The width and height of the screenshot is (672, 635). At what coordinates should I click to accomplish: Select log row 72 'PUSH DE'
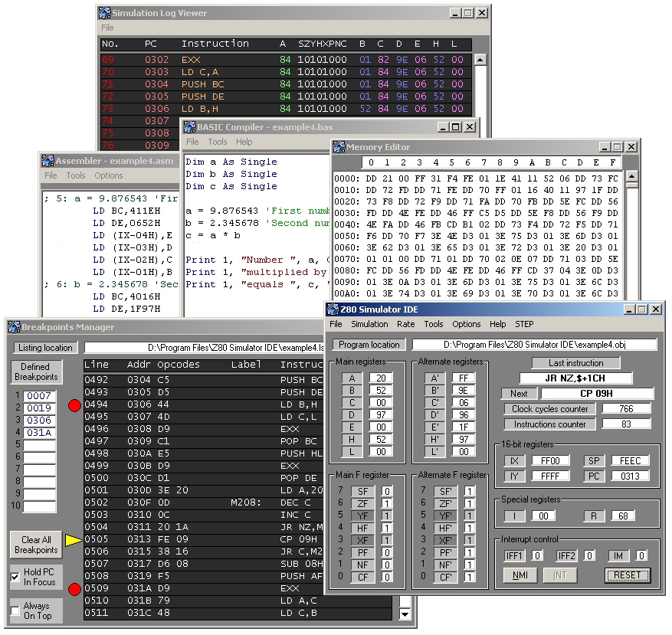[286, 97]
